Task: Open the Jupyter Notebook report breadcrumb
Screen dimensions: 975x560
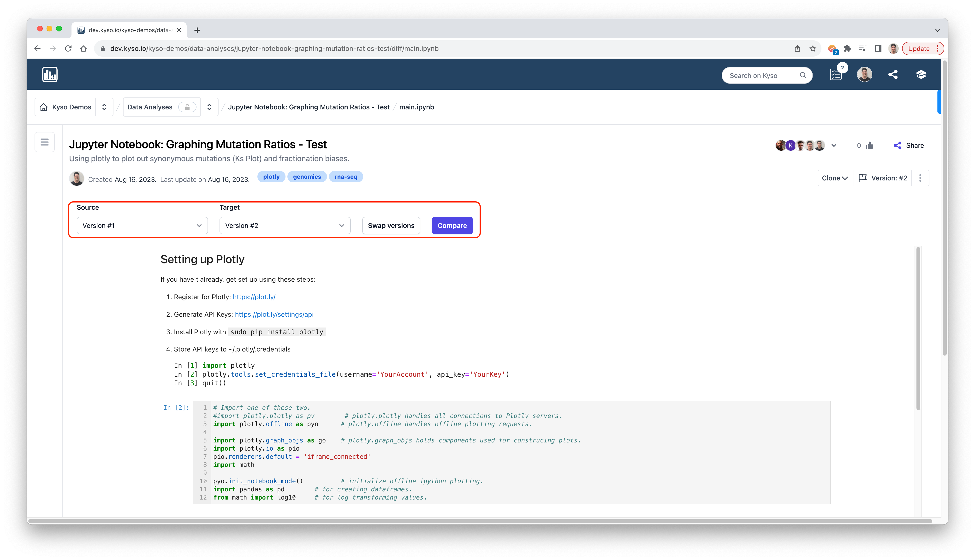Action: tap(309, 107)
